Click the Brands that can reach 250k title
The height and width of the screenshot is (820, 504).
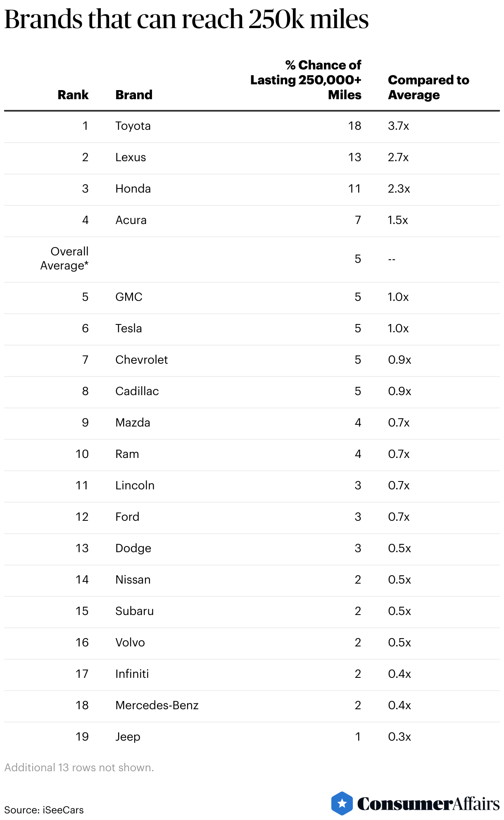186,19
